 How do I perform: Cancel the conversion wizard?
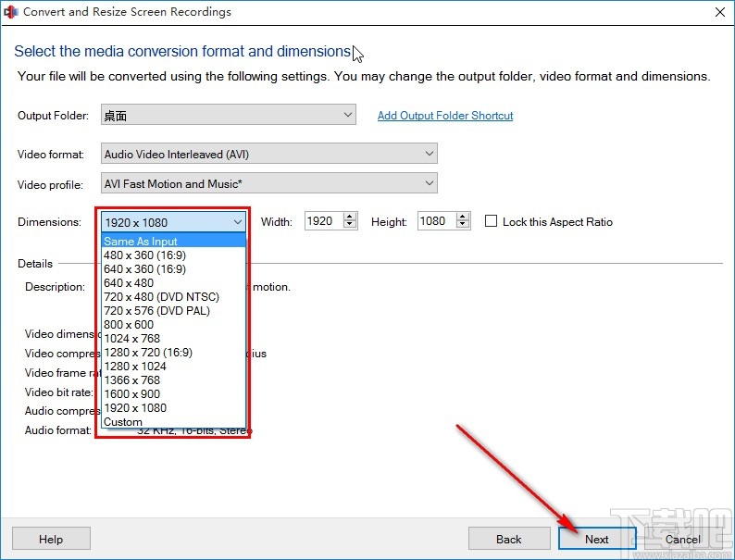(x=683, y=539)
